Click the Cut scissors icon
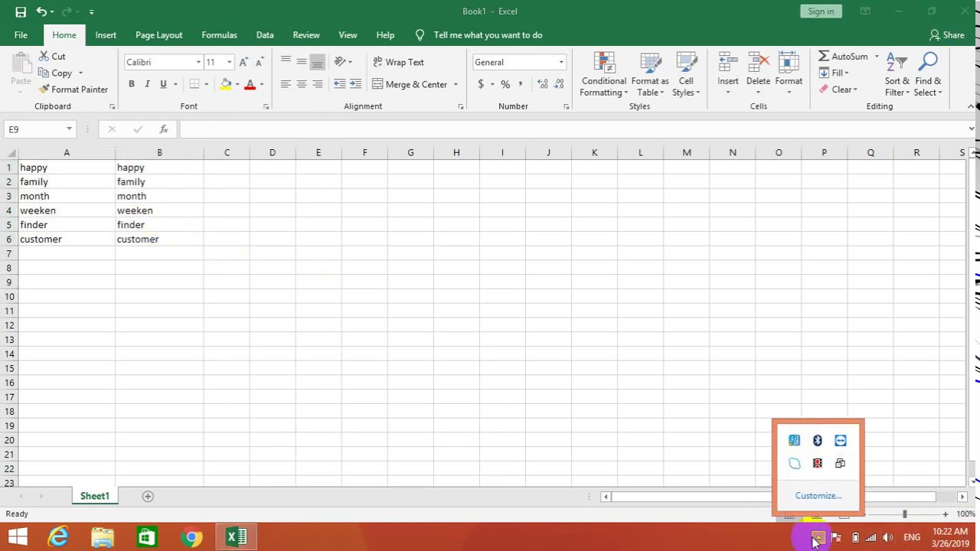Screen dimensions: 980x551 click(x=42, y=57)
